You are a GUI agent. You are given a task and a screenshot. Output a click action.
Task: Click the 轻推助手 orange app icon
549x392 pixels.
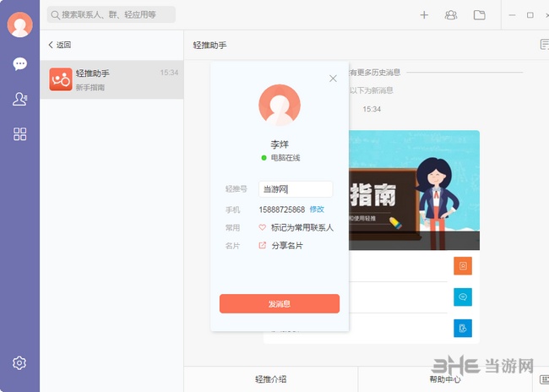tap(61, 79)
